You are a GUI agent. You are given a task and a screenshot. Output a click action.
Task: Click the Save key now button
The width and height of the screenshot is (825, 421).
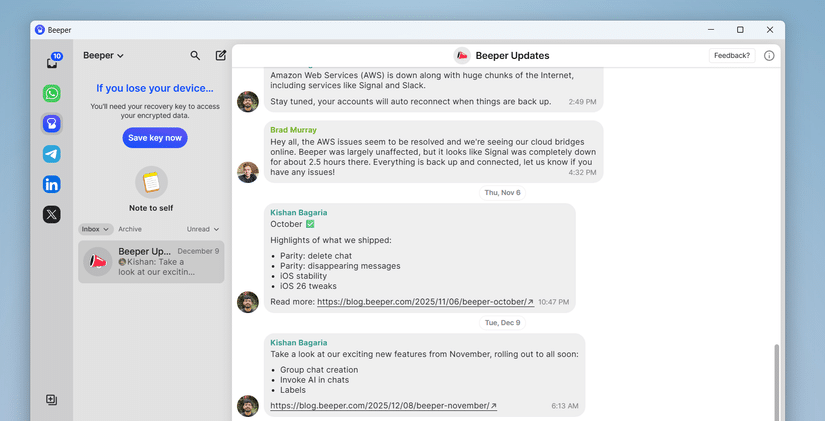pos(155,138)
